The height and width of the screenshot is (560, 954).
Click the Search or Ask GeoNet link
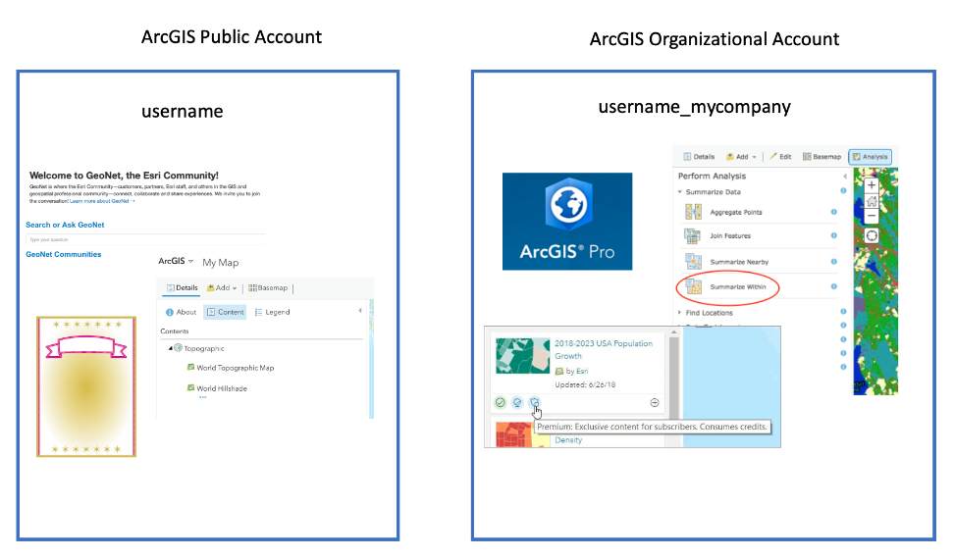(x=65, y=225)
